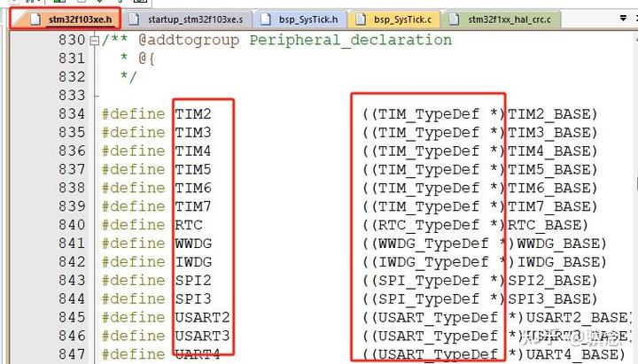Click SPI3_BASE on line 844
The width and height of the screenshot is (638, 364).
click(x=549, y=299)
